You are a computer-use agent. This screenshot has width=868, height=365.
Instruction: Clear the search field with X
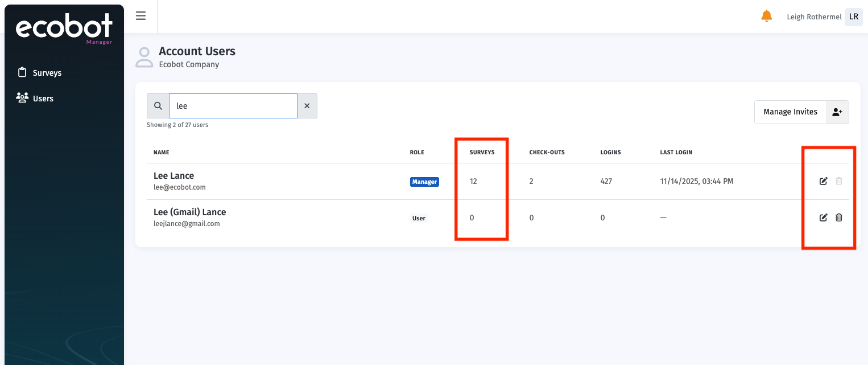click(307, 106)
